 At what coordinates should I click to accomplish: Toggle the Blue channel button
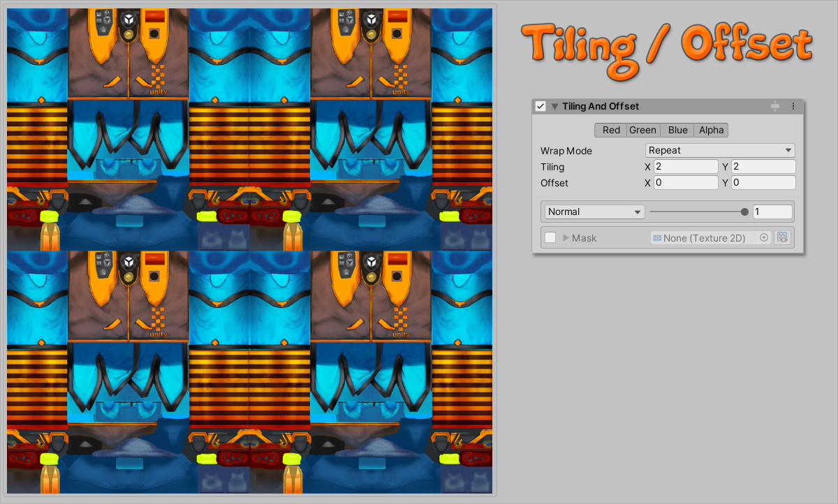[x=677, y=130]
